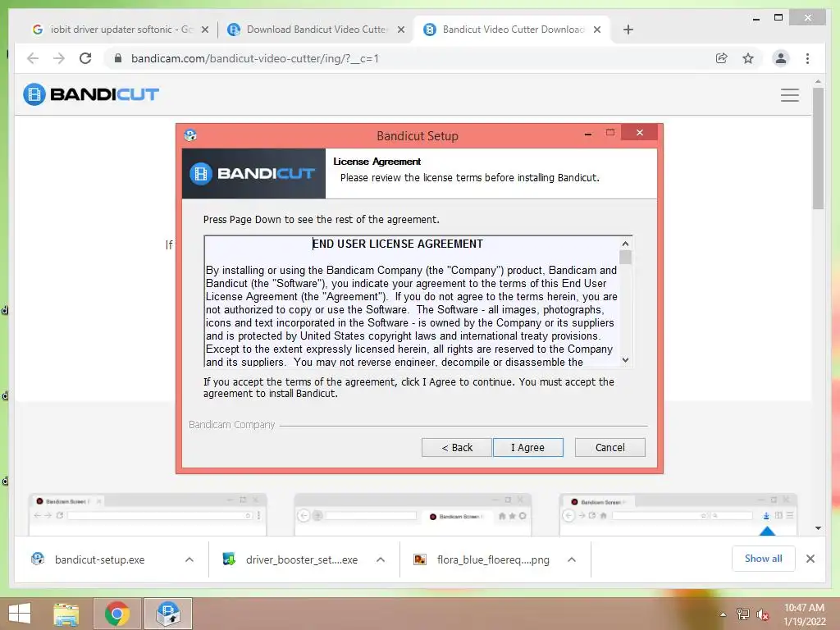Image resolution: width=840 pixels, height=630 pixels.
Task: Click license agreement scrollbar thumb
Action: [625, 257]
